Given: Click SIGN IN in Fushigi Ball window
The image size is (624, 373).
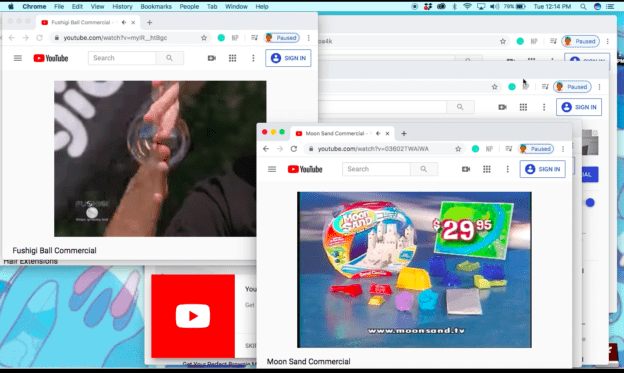Looking at the screenshot, I should [x=289, y=58].
